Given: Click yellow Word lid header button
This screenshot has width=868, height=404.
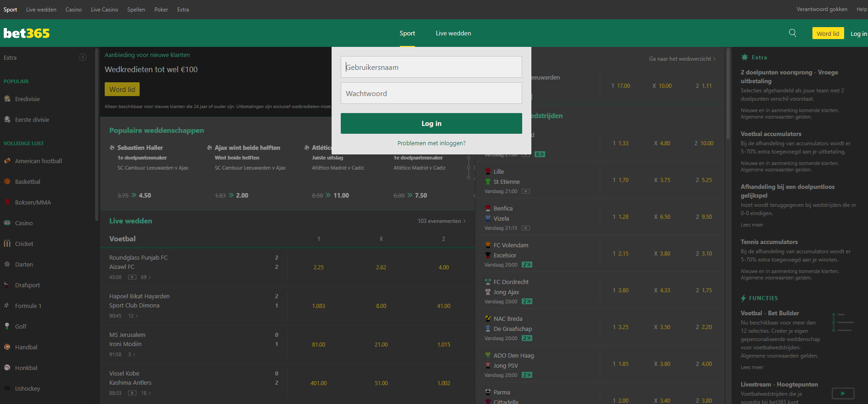Looking at the screenshot, I should tap(828, 34).
